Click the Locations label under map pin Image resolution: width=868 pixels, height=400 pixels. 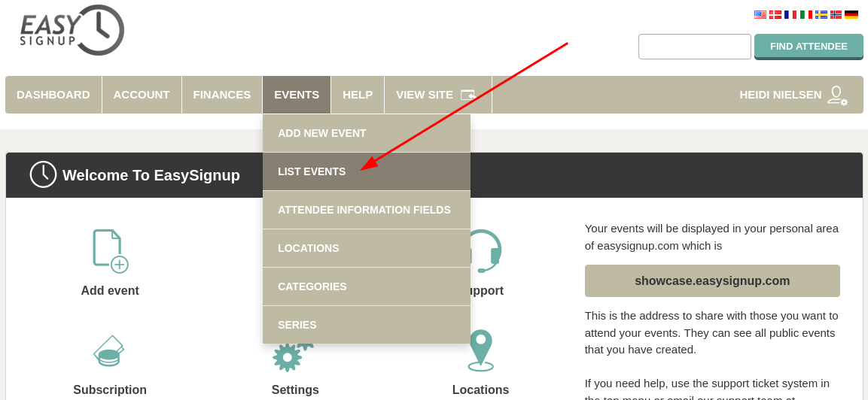(480, 389)
